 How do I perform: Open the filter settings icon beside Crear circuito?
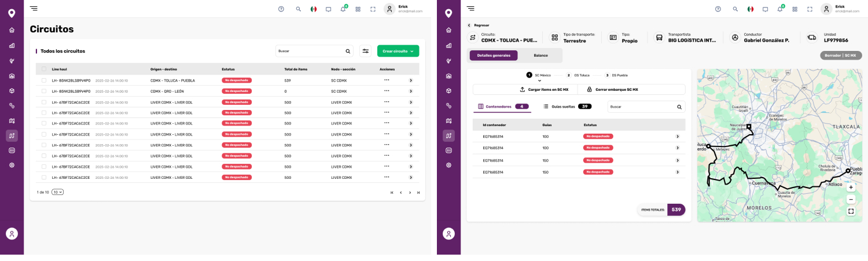point(365,51)
